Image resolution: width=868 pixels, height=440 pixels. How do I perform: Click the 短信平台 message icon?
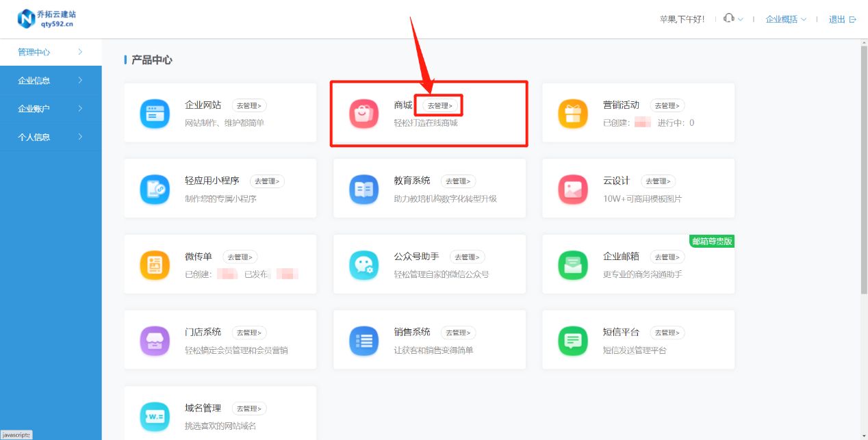tap(572, 339)
